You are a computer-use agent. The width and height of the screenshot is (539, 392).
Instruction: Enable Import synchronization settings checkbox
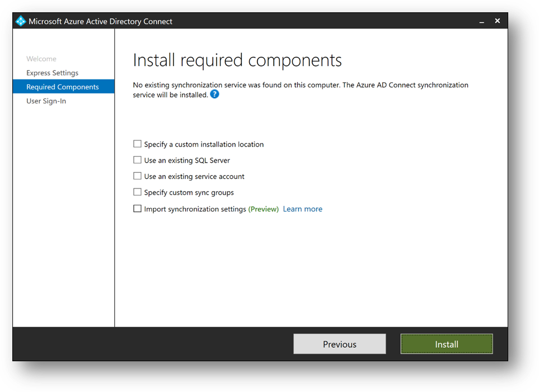(137, 209)
